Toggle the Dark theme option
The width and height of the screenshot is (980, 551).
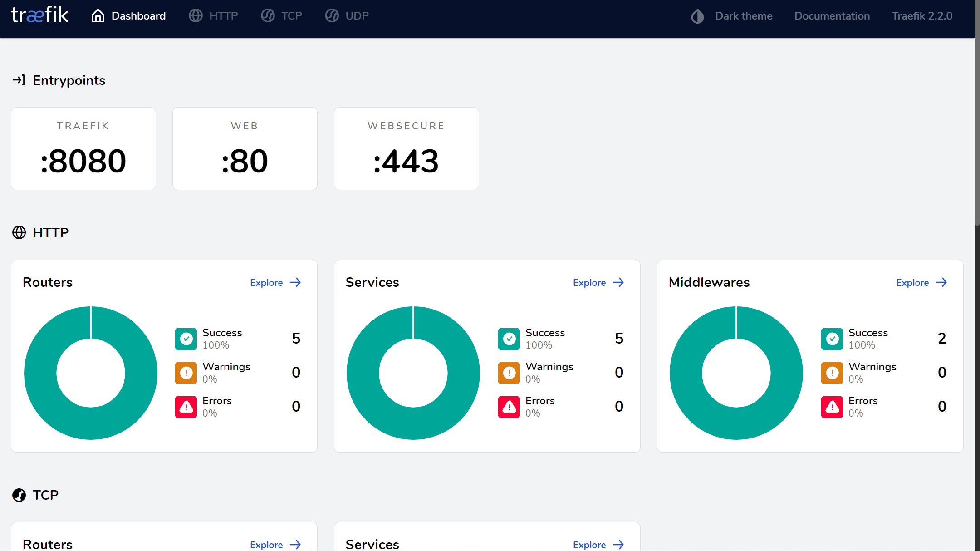point(743,16)
